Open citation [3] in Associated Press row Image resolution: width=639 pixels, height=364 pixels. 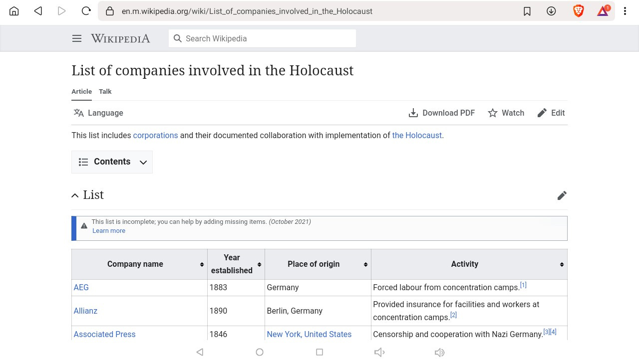[x=547, y=332]
